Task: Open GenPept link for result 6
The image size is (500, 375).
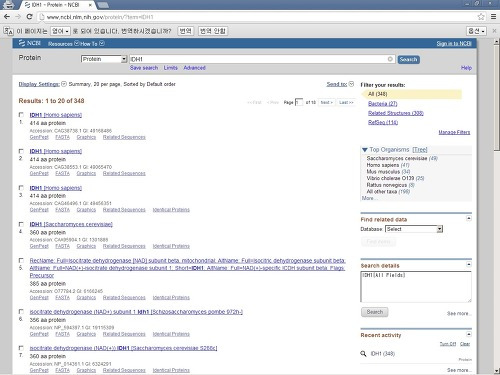Action: click(x=39, y=334)
